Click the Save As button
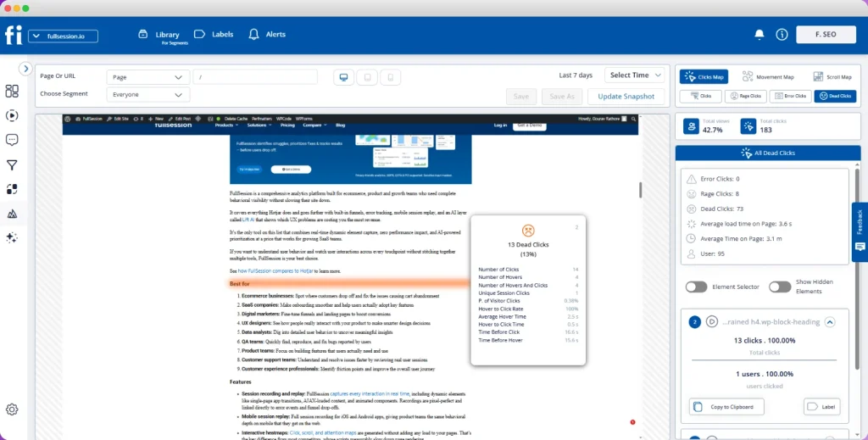 (562, 97)
